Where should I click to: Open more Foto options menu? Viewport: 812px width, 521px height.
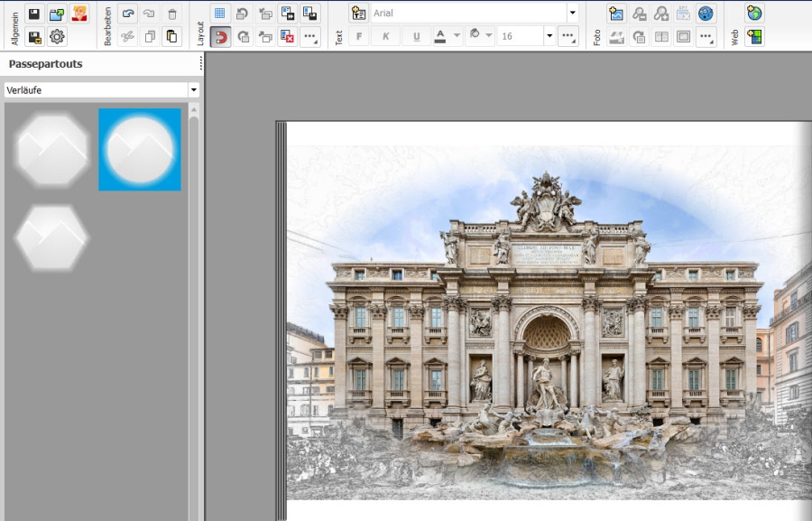706,37
